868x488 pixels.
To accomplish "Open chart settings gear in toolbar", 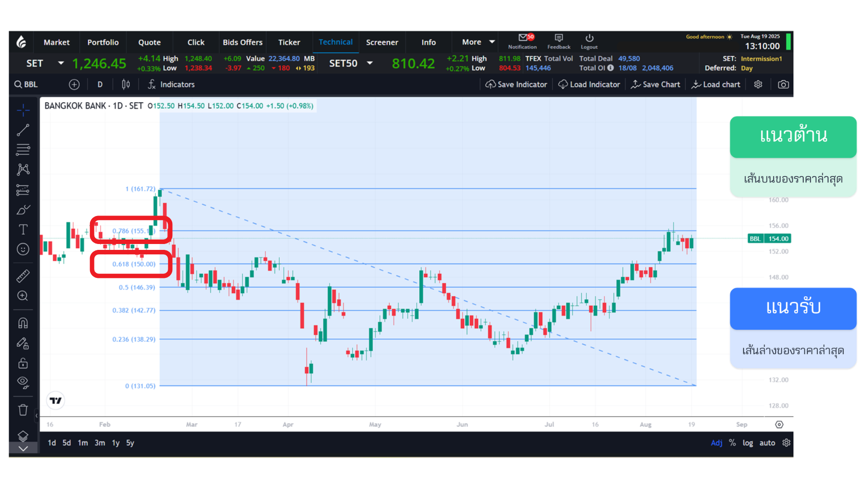I will [758, 84].
